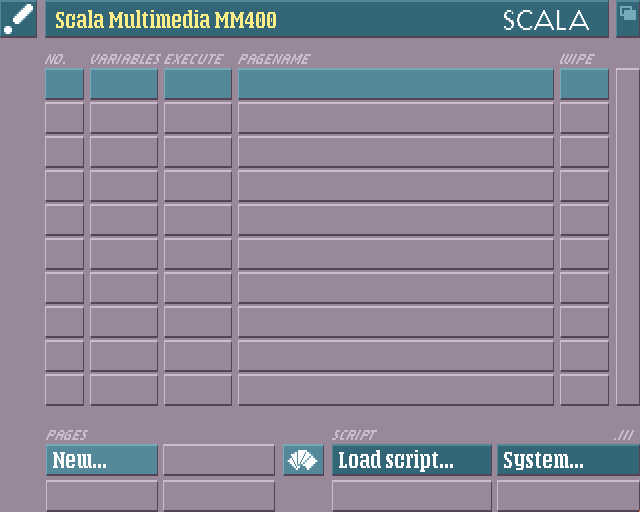Click the EXECUTE column header text
Screen dimensions: 640x512
(193, 59)
